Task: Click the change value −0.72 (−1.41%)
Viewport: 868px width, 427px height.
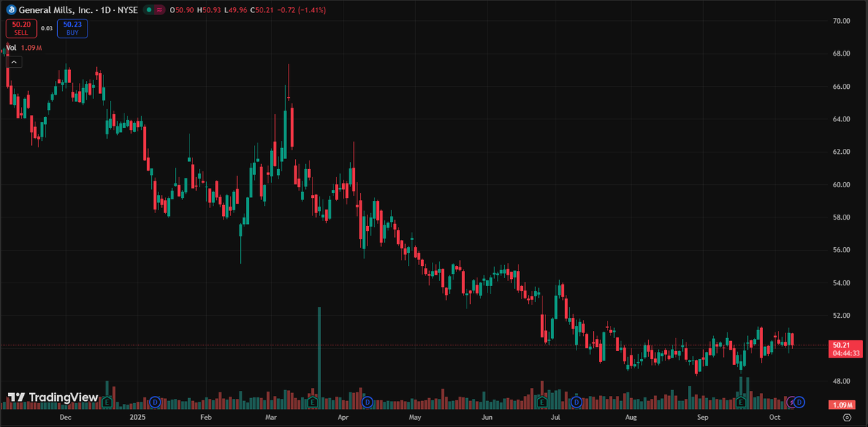Action: click(302, 10)
